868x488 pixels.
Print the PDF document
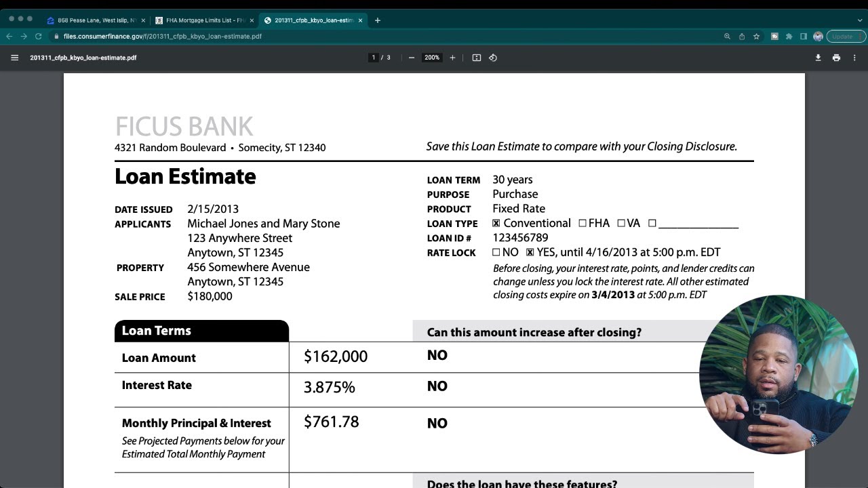point(836,58)
